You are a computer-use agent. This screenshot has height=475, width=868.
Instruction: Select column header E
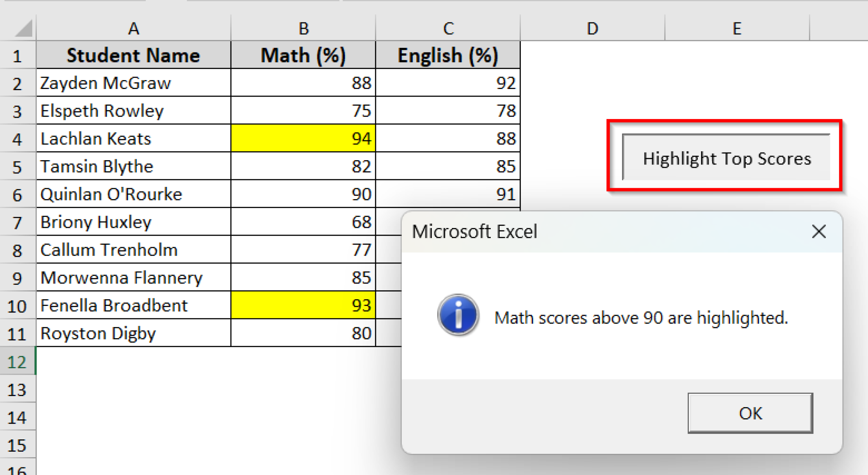coord(737,28)
